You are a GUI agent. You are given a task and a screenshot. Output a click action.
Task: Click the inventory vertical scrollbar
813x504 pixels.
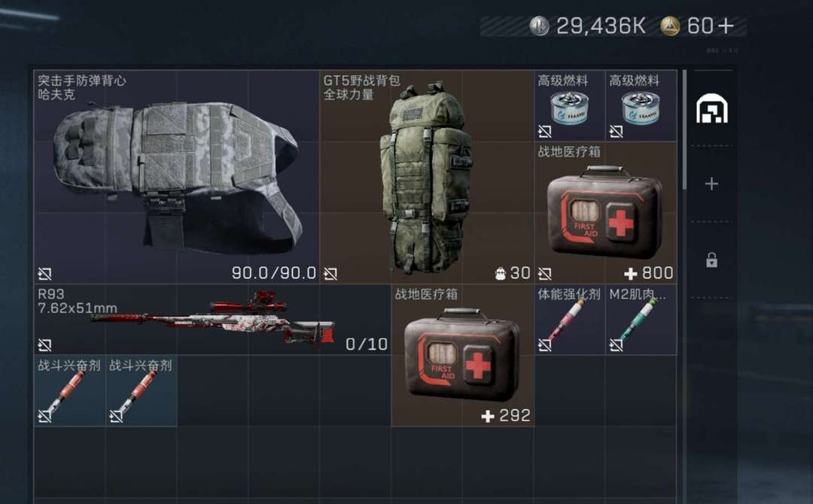684,129
